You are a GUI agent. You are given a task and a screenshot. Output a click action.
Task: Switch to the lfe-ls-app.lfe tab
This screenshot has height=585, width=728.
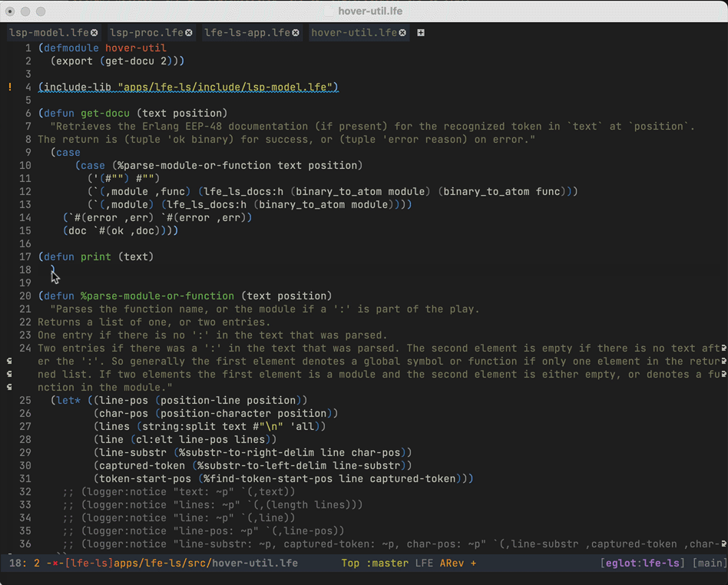coord(247,32)
